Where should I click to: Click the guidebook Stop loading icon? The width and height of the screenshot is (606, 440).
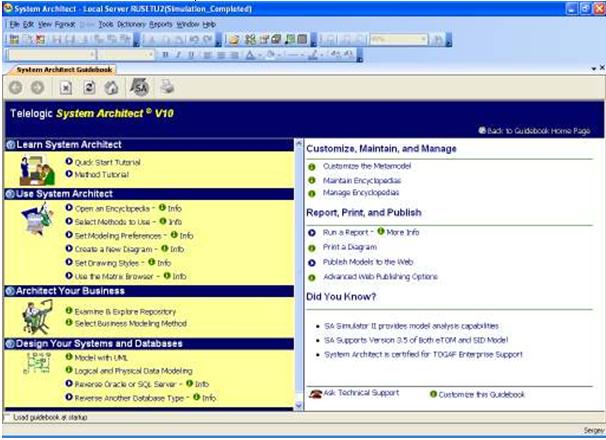pos(66,88)
